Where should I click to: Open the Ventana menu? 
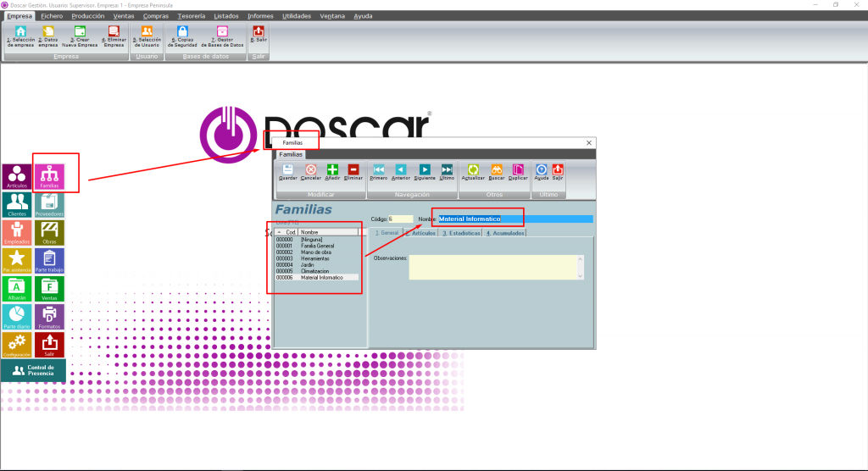[332, 16]
